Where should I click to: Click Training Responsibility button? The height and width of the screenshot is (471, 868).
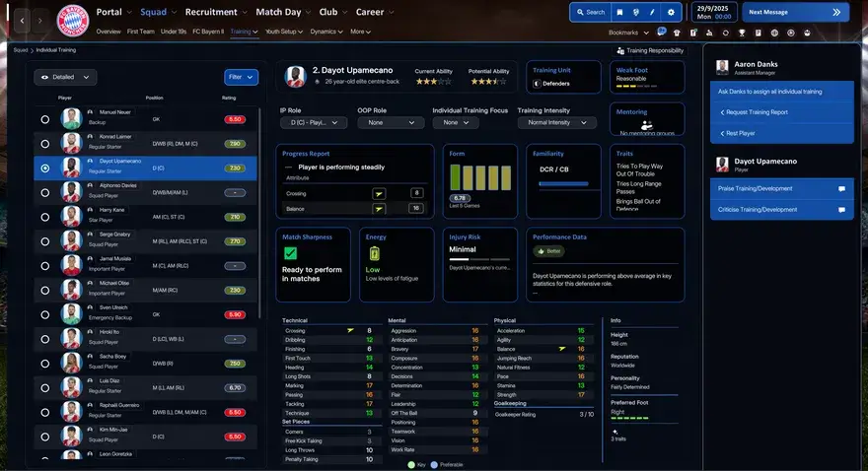(x=650, y=50)
